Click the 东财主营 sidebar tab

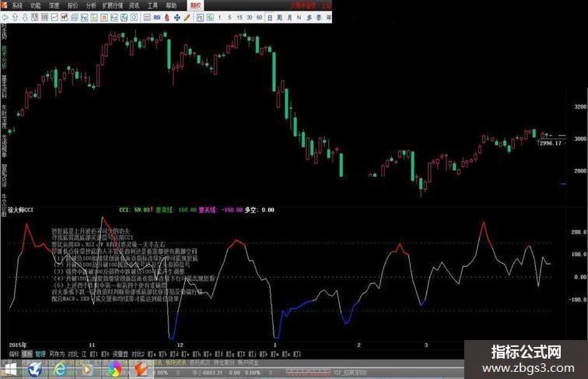[x=4, y=116]
